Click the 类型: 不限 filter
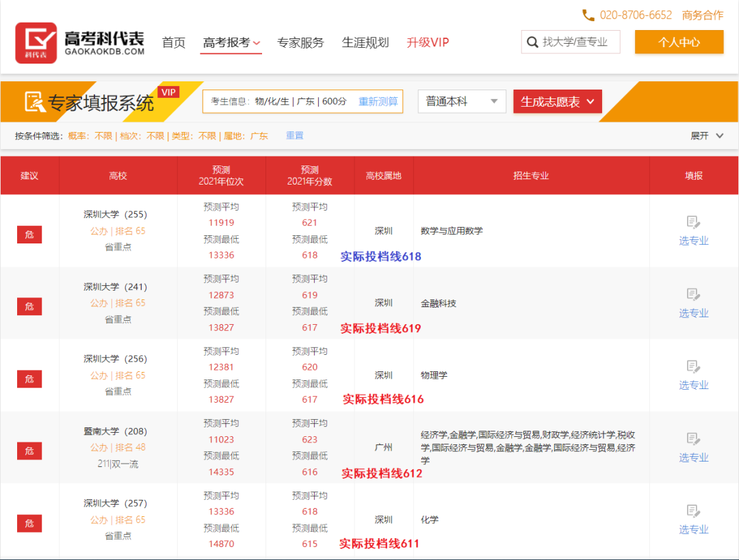 [x=194, y=136]
